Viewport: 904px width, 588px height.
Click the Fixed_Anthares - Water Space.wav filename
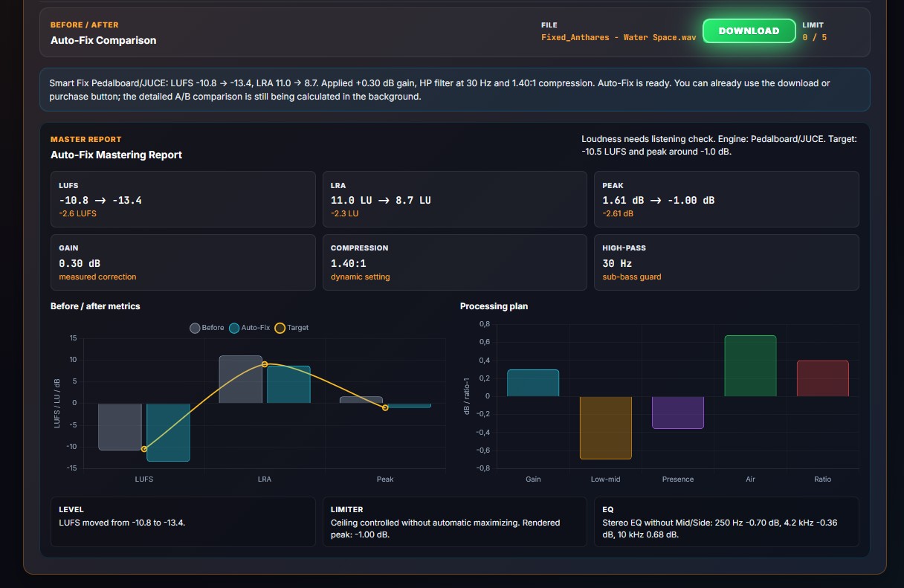(x=619, y=37)
